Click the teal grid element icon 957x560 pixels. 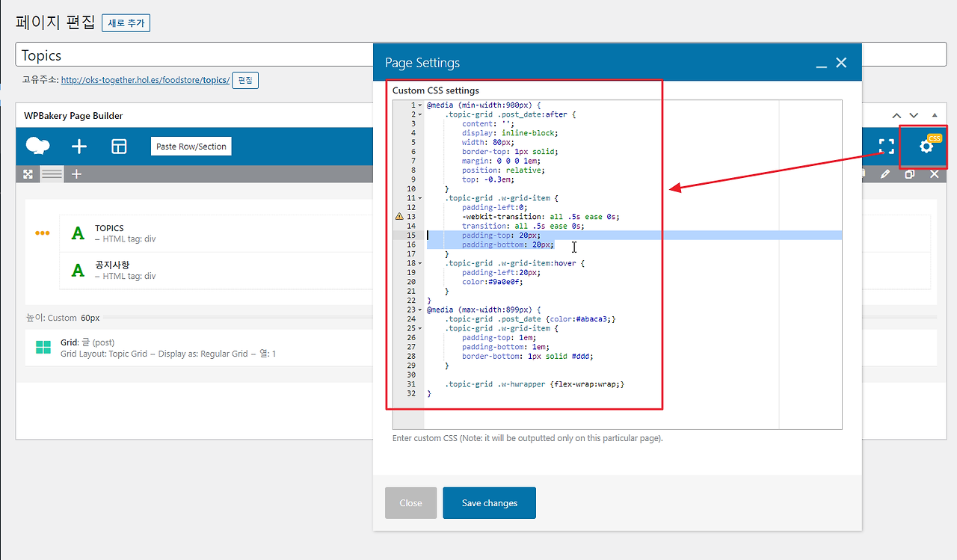coord(43,348)
